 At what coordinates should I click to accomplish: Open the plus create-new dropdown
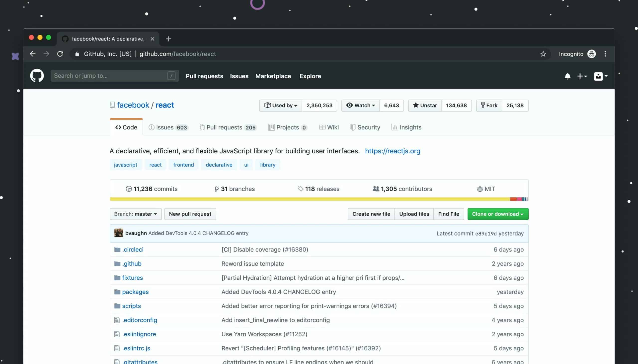(582, 76)
